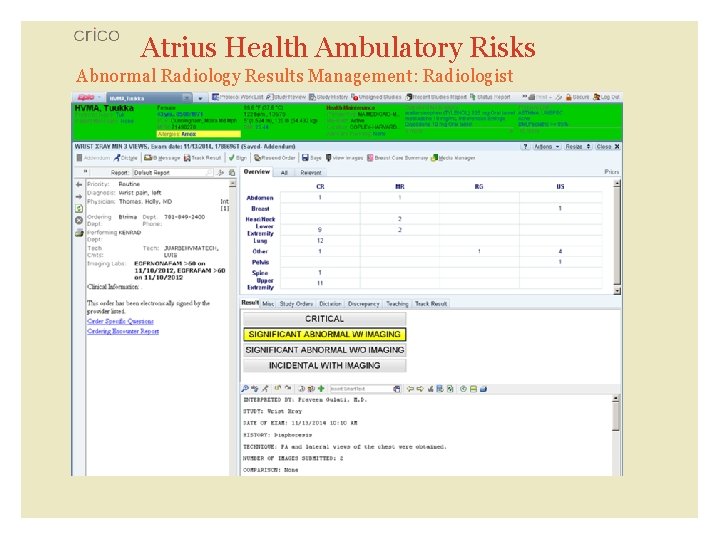Viewport: 720px width, 540px height.
Task: Select the Abdomen row label
Action: coord(260,198)
